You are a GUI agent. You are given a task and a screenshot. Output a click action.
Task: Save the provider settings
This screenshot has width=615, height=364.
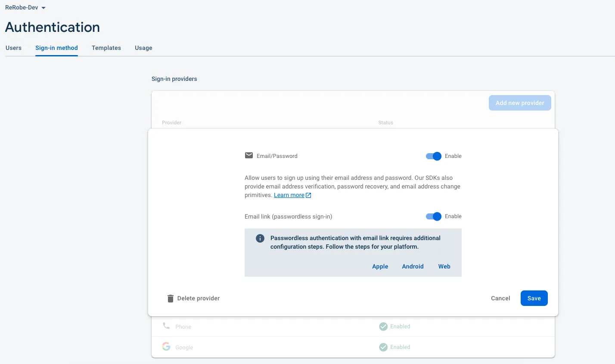click(x=534, y=298)
